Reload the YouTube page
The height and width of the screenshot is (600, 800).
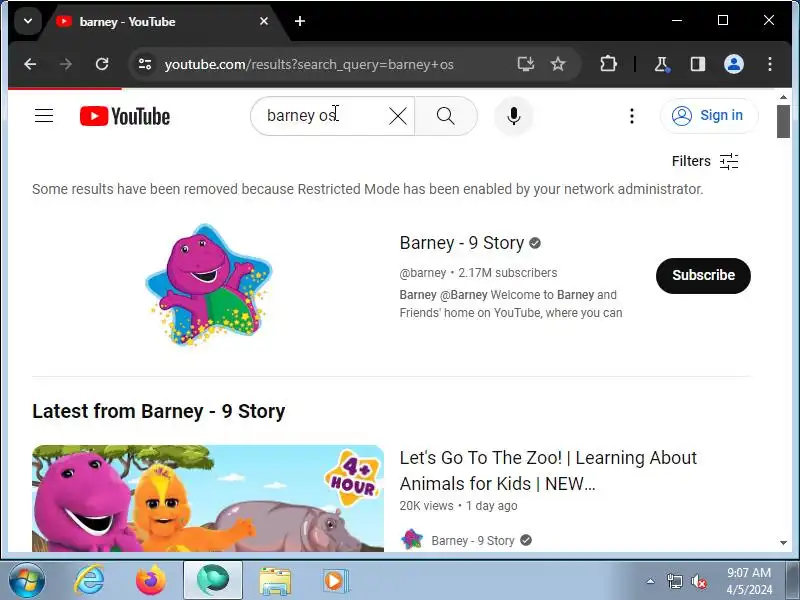click(x=102, y=64)
